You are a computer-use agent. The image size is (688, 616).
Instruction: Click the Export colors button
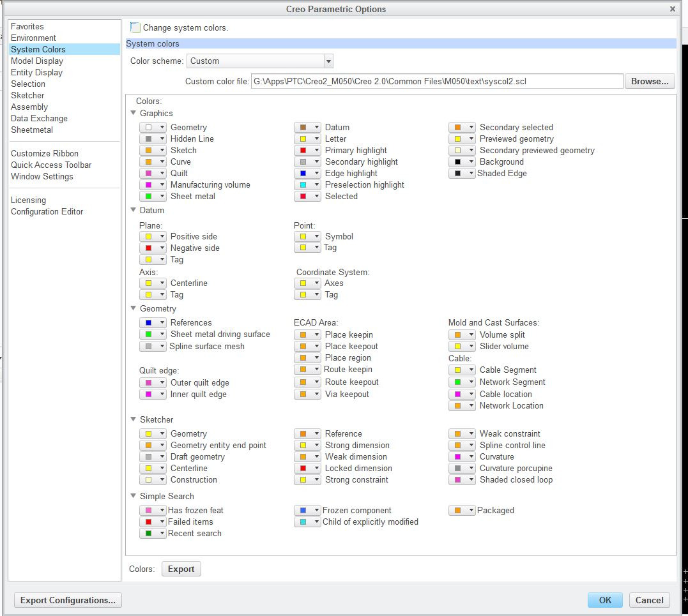click(x=181, y=569)
